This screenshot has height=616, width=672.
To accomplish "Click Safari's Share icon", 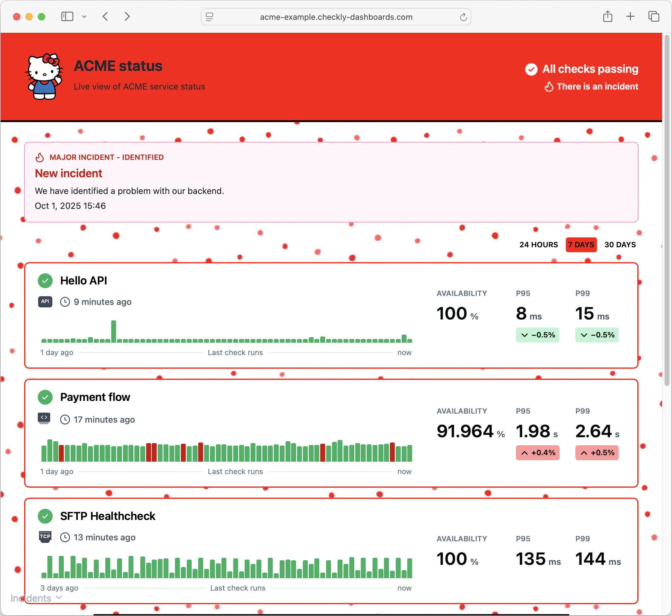I will click(x=607, y=16).
